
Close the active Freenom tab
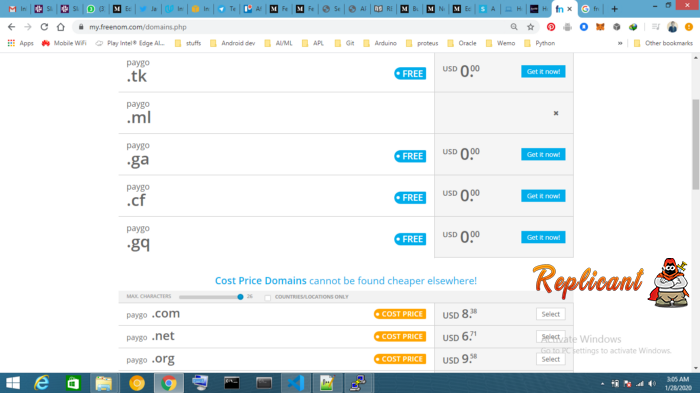[x=570, y=9]
